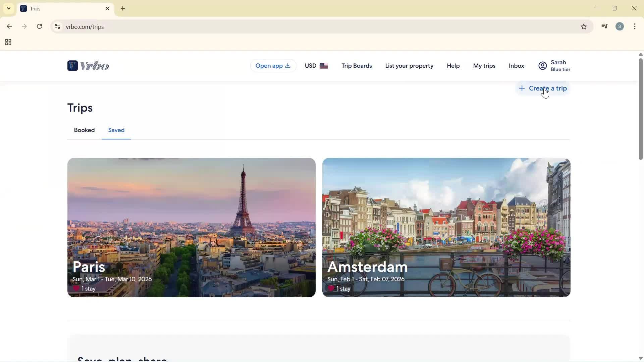Open Sarah's account profile avatar
The width and height of the screenshot is (644, 362).
543,66
